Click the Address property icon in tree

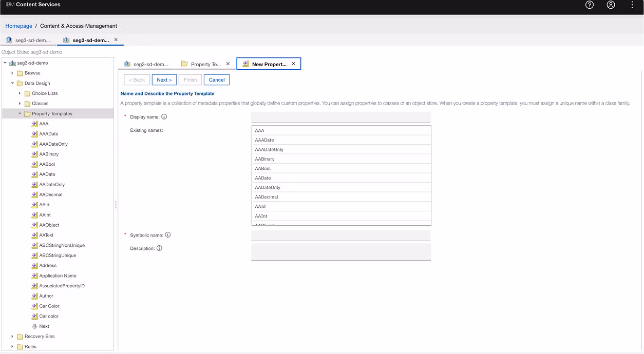pos(34,265)
